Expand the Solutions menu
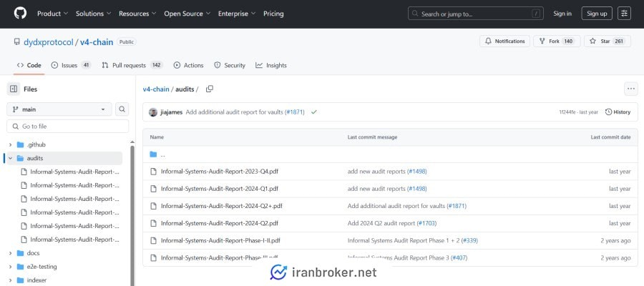Viewport: 644px width, 286px height. 93,14
